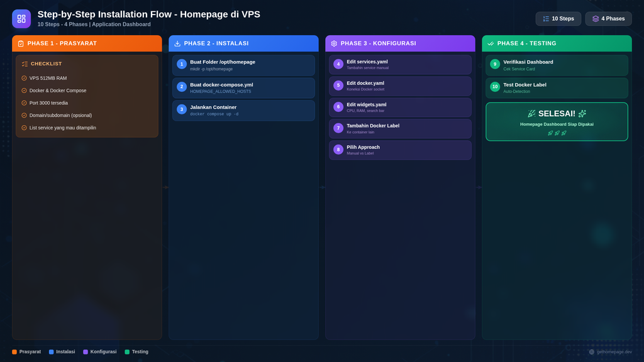Click the layers icon in 4 Phases badge
The height and width of the screenshot is (362, 644).
[595, 19]
